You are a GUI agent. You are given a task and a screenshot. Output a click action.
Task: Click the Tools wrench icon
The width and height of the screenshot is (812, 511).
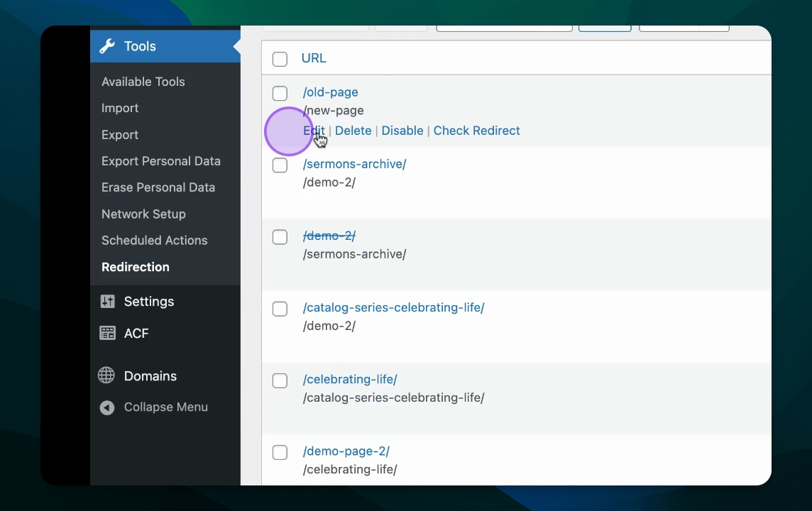(107, 46)
